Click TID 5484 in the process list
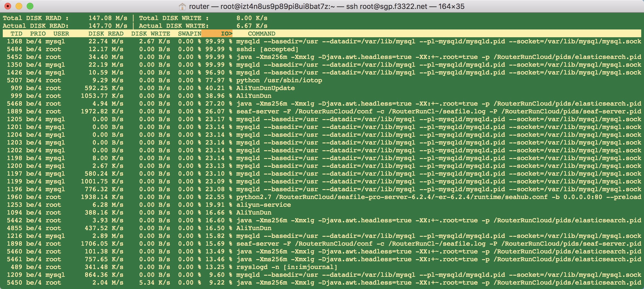 click(14, 49)
